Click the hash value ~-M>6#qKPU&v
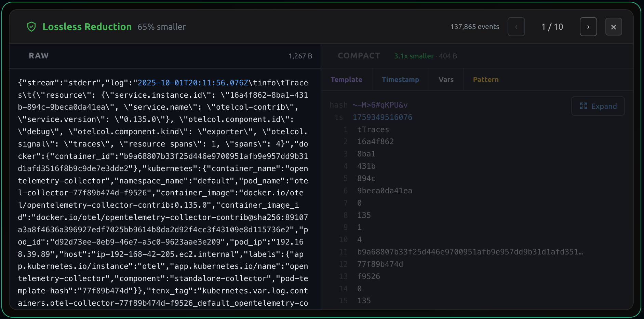This screenshot has height=319, width=644. (x=380, y=105)
